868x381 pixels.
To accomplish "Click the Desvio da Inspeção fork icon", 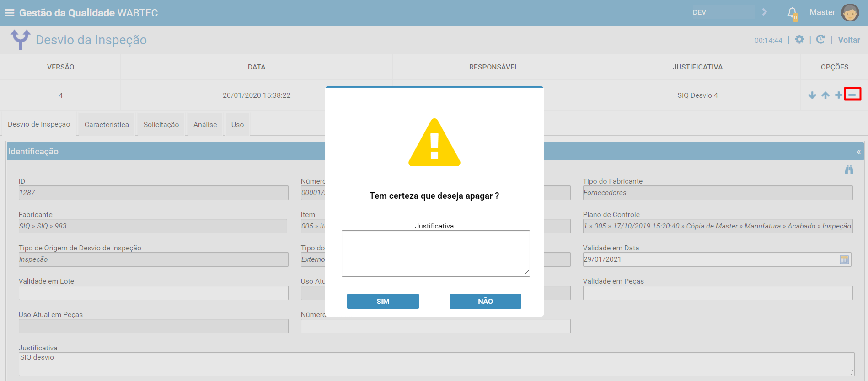I will coord(21,40).
